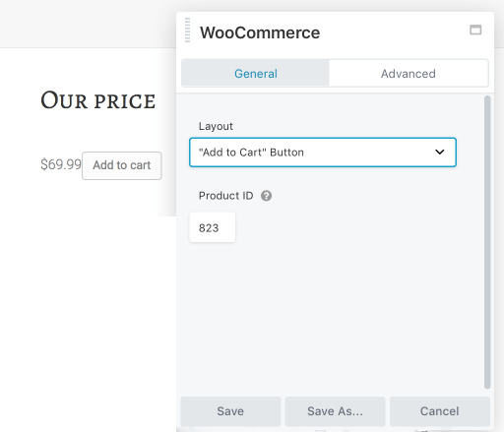Switch to the Advanced tab
The image size is (504, 432).
pyautogui.click(x=409, y=74)
